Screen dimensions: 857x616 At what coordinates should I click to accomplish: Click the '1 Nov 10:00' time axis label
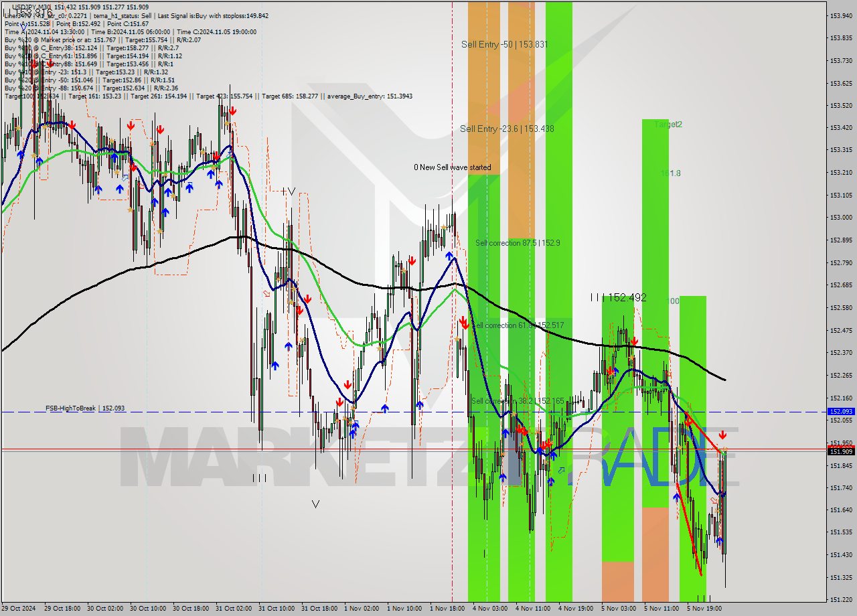coord(404,609)
